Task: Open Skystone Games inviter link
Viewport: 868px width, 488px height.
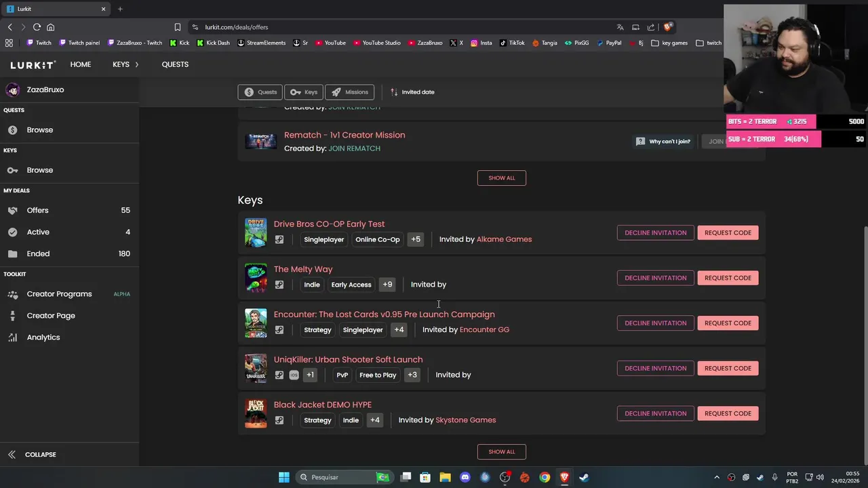Action: (465, 420)
